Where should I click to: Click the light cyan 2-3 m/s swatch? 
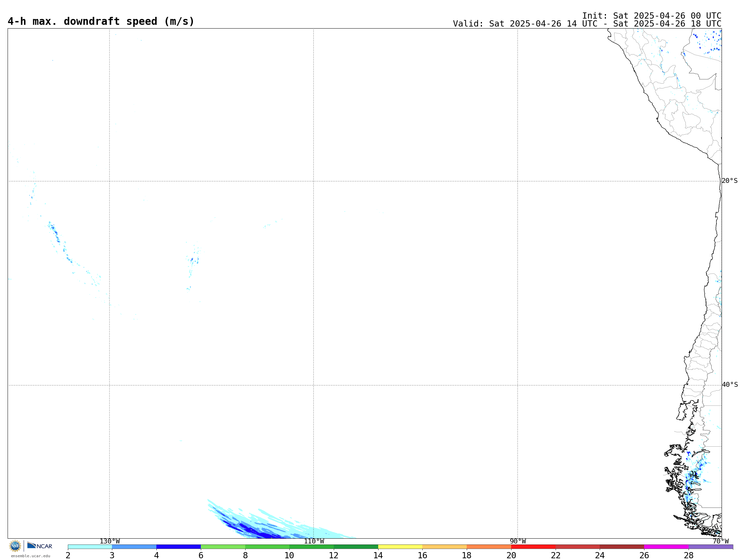click(90, 547)
